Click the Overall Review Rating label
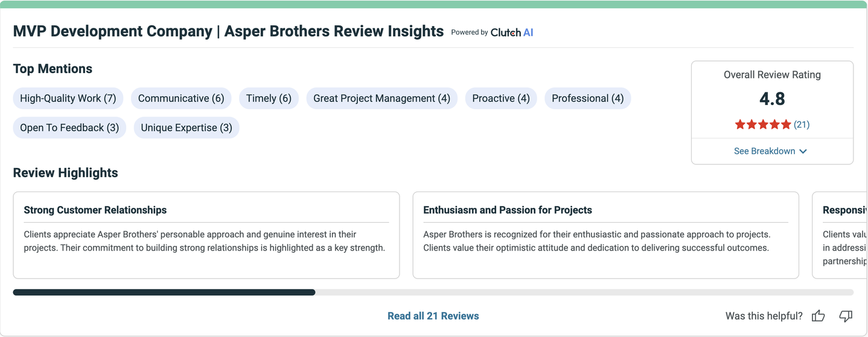Viewport: 868px width, 337px height. (x=772, y=75)
